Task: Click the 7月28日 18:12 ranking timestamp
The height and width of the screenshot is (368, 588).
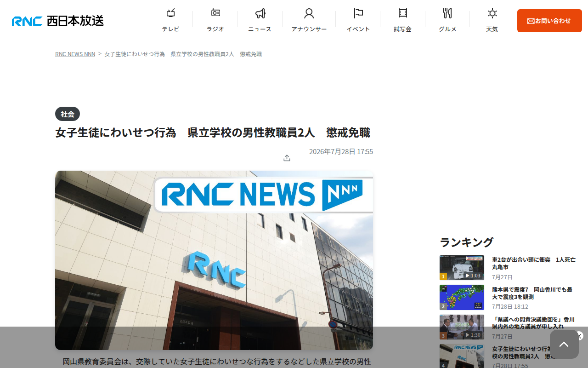Action: 510,306
